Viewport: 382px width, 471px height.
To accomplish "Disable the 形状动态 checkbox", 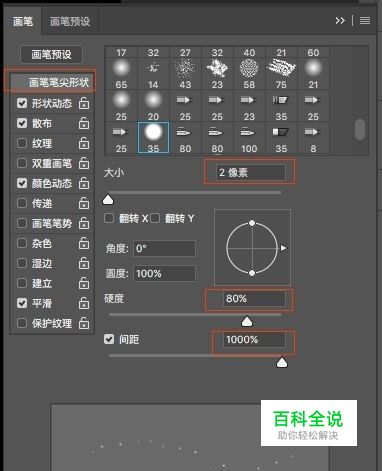I will pos(22,103).
